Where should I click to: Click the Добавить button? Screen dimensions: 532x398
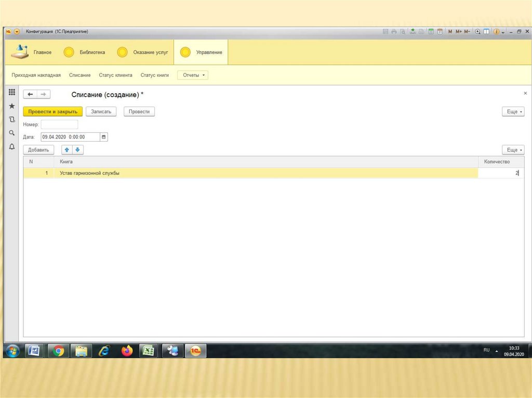click(38, 150)
